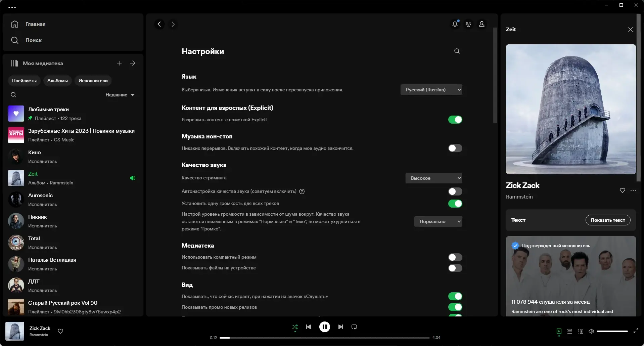Open the user profile icon

(482, 24)
